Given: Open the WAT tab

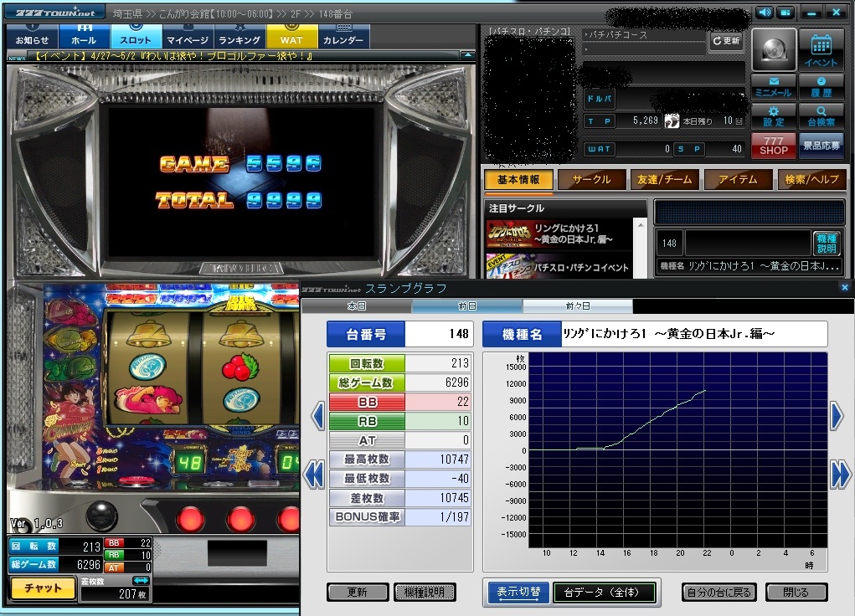Looking at the screenshot, I should [x=291, y=37].
